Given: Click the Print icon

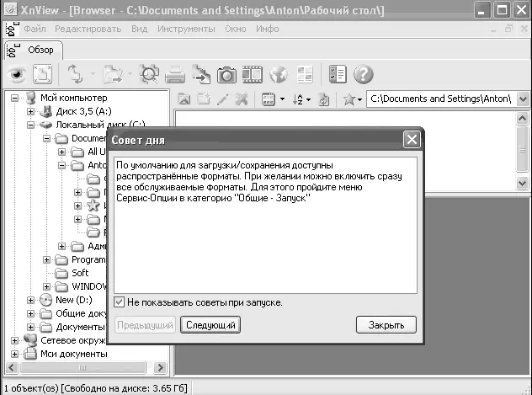Looking at the screenshot, I should [175, 74].
